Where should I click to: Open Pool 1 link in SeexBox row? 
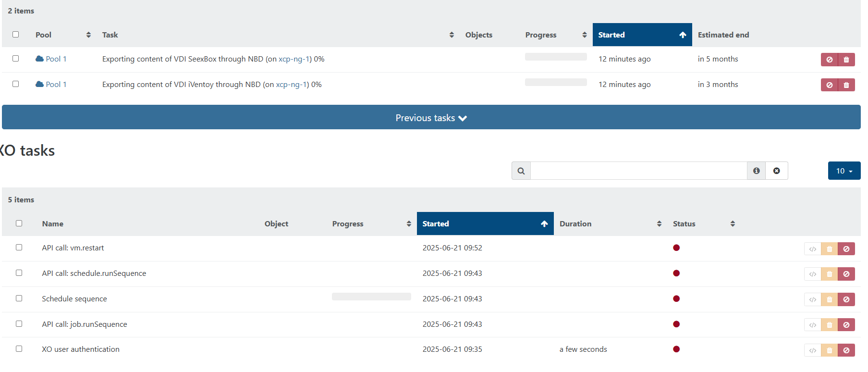coord(56,59)
